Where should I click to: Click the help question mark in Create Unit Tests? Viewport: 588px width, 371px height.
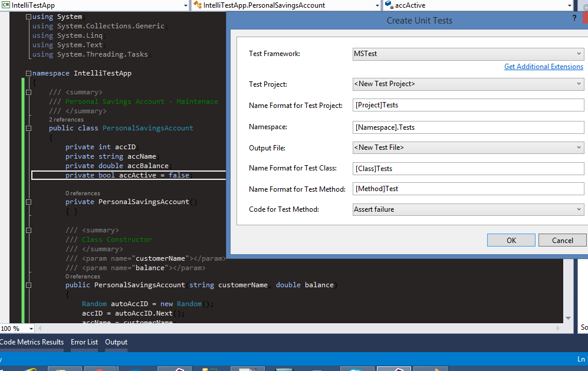click(x=574, y=18)
